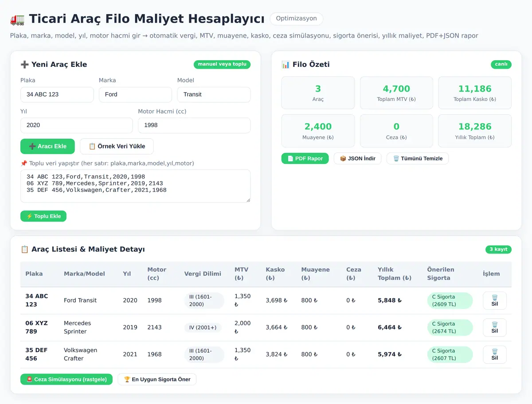Click the Araç Listesi & Maliyet Detayı heading
The image size is (532, 404).
pyautogui.click(x=82, y=249)
